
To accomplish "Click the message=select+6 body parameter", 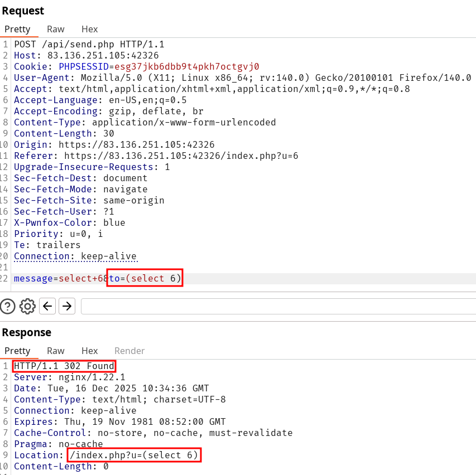I will coord(59,278).
